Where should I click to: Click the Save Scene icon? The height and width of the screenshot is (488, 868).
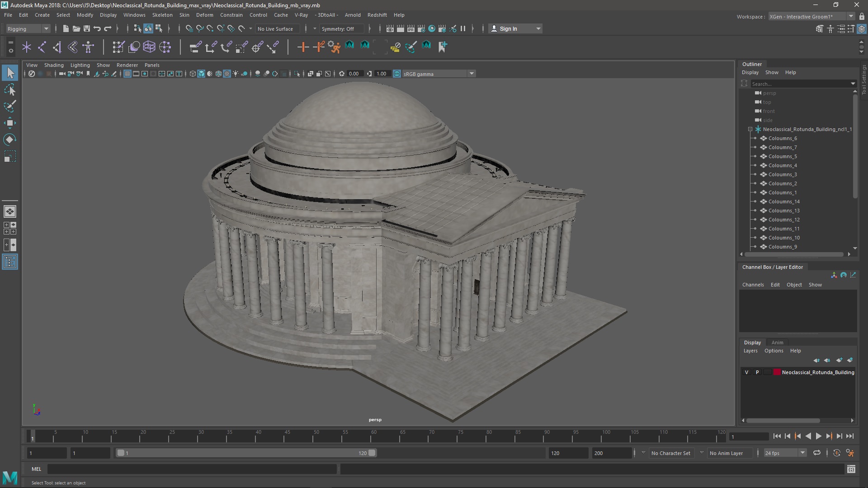point(87,28)
